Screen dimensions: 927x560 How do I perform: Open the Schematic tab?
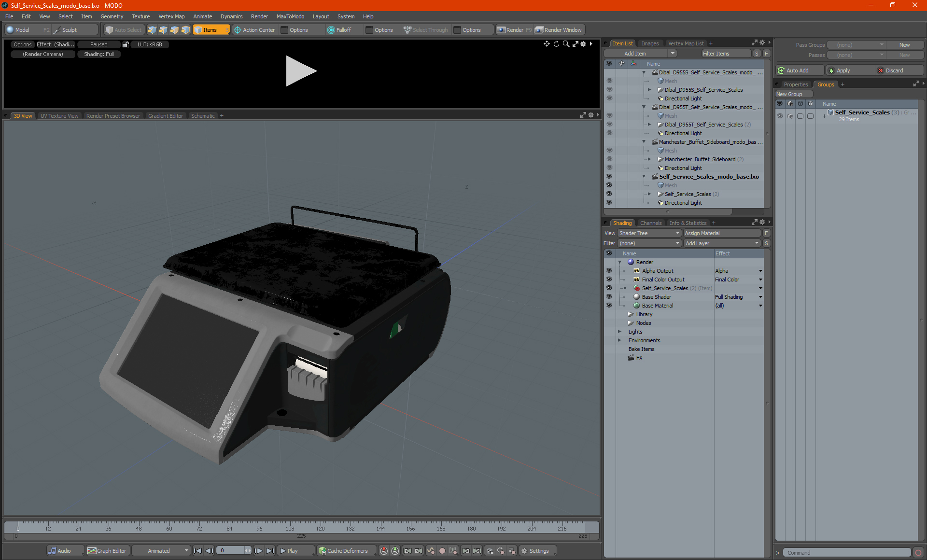[203, 116]
